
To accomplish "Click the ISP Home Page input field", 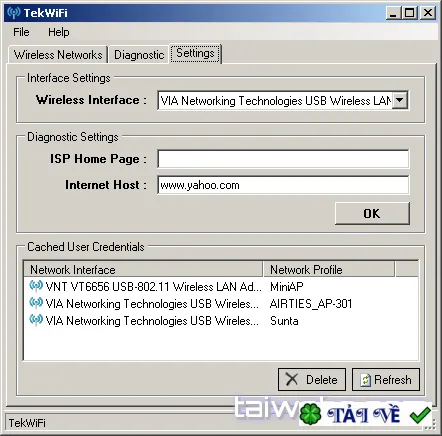I will pos(283,159).
